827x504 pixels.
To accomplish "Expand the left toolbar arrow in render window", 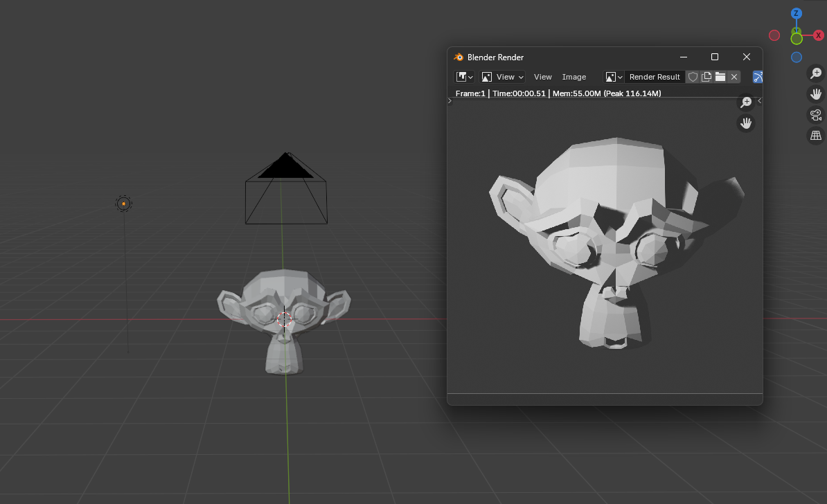I will (x=450, y=100).
